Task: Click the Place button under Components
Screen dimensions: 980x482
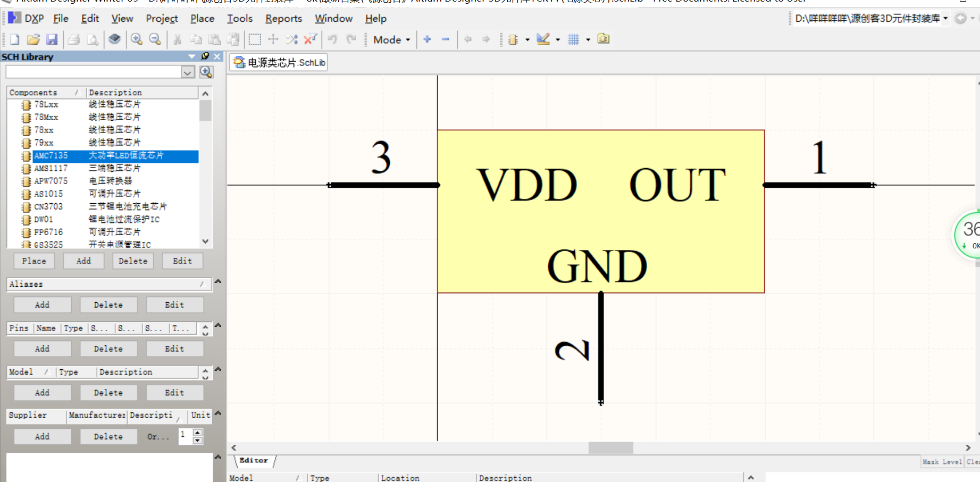Action: (x=34, y=261)
